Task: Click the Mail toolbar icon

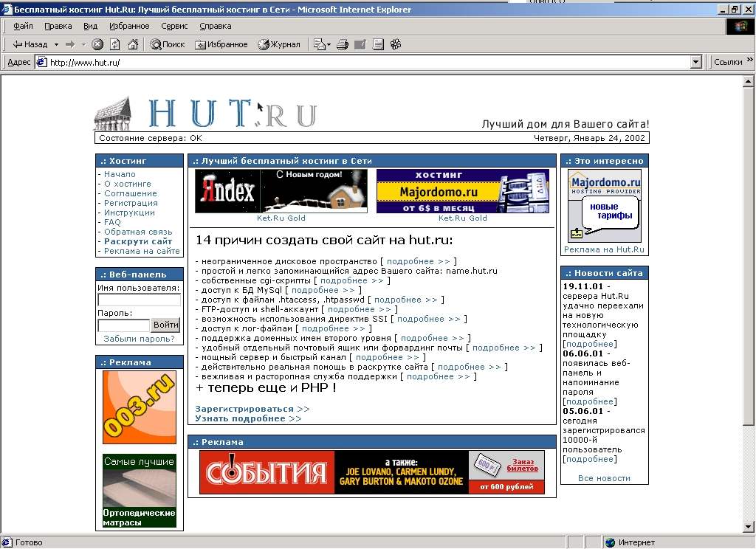Action: click(x=319, y=44)
